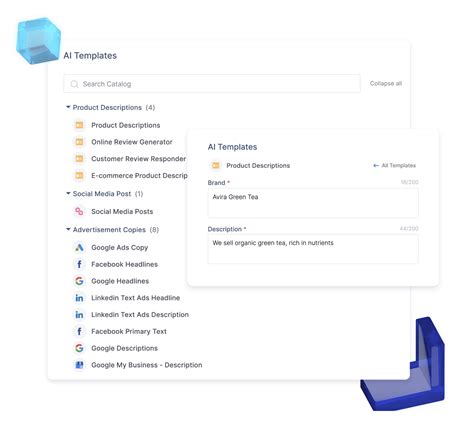
Task: Collapse the Product Descriptions (4) category
Action: coord(68,107)
